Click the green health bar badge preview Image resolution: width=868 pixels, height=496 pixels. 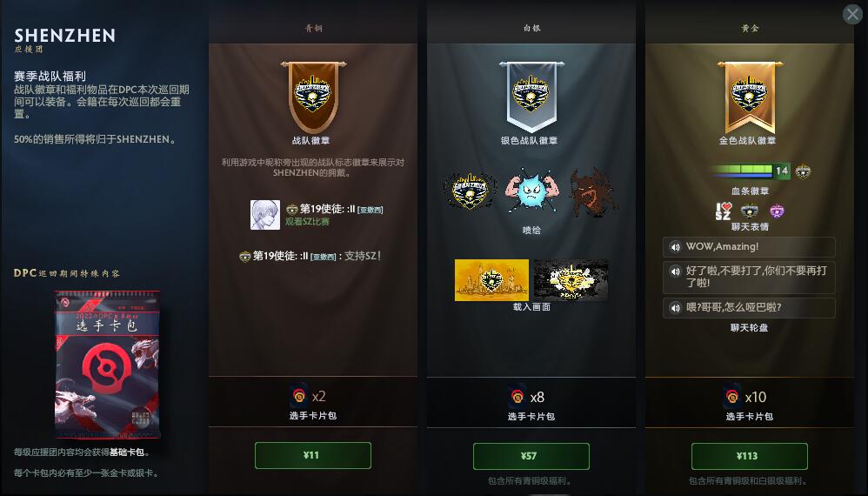[x=751, y=171]
